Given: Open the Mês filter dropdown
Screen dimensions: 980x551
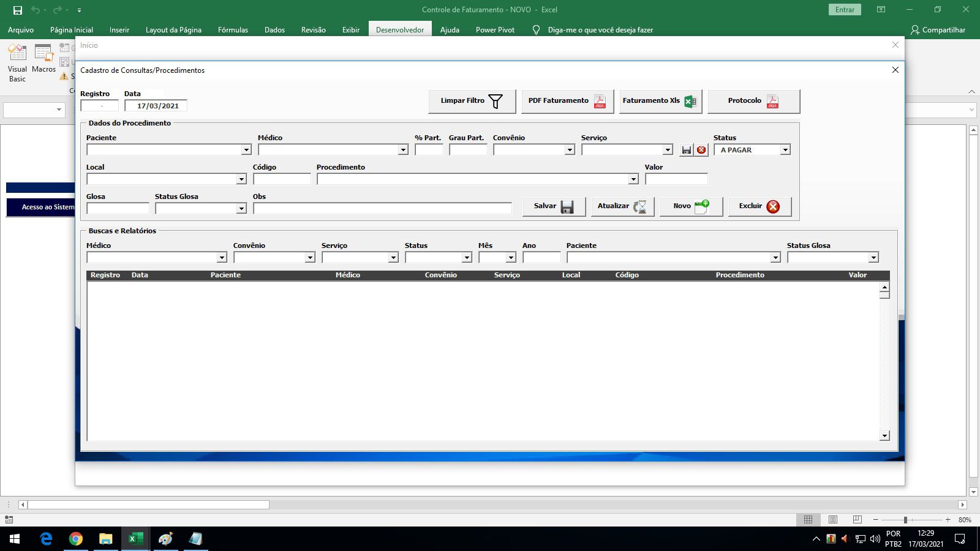Looking at the screenshot, I should pos(511,258).
